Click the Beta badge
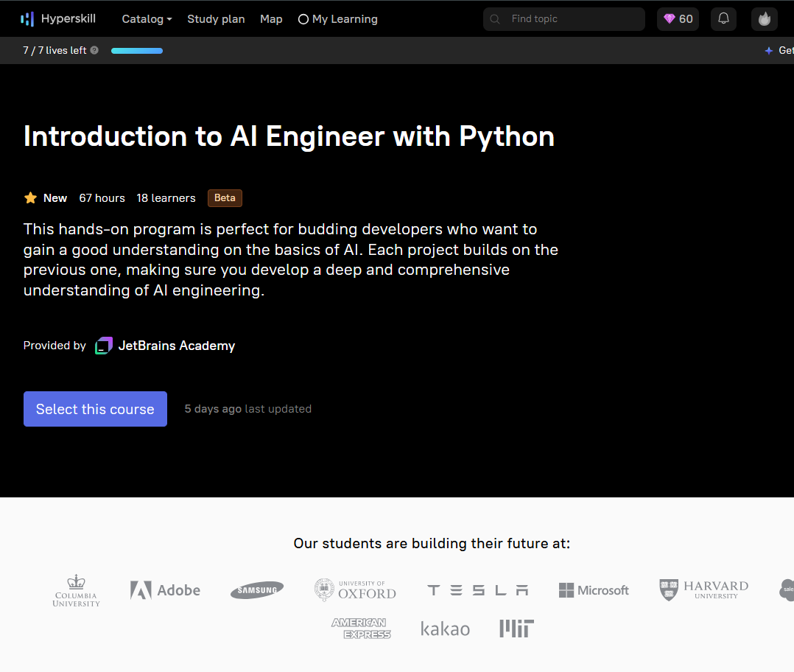The width and height of the screenshot is (794, 672). coord(225,198)
